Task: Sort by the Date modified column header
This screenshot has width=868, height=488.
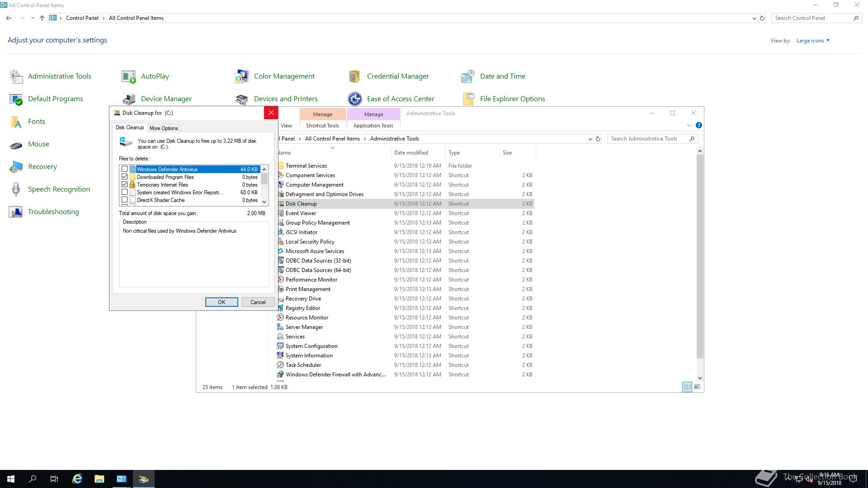Action: [x=418, y=153]
